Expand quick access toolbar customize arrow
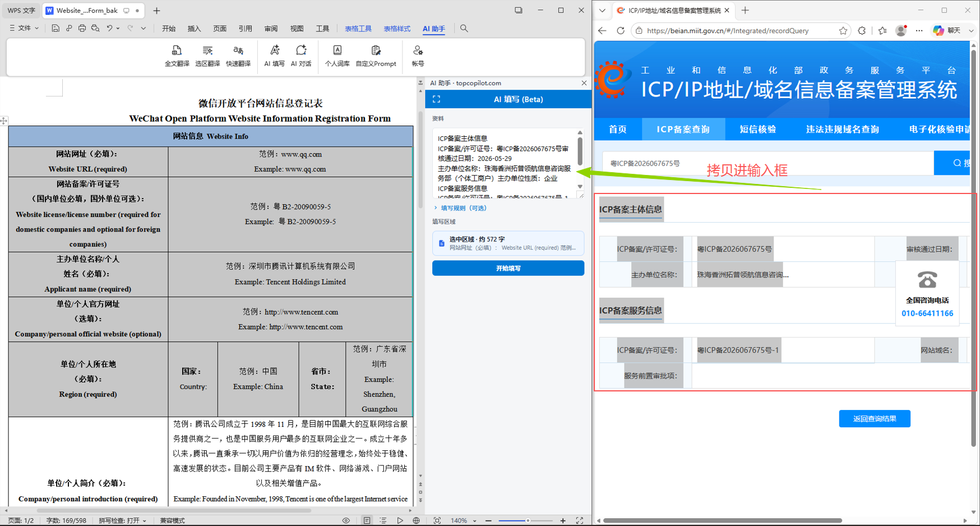This screenshot has height=526, width=980. tap(144, 28)
